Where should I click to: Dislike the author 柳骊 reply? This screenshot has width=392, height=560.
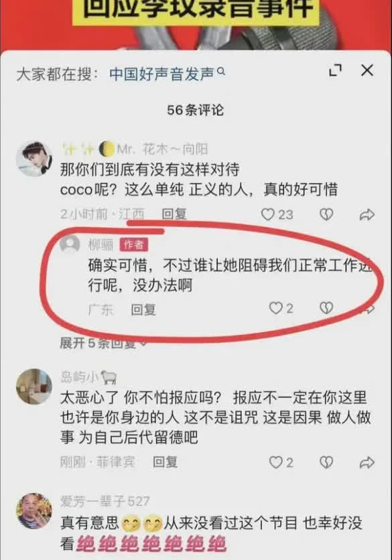(326, 308)
